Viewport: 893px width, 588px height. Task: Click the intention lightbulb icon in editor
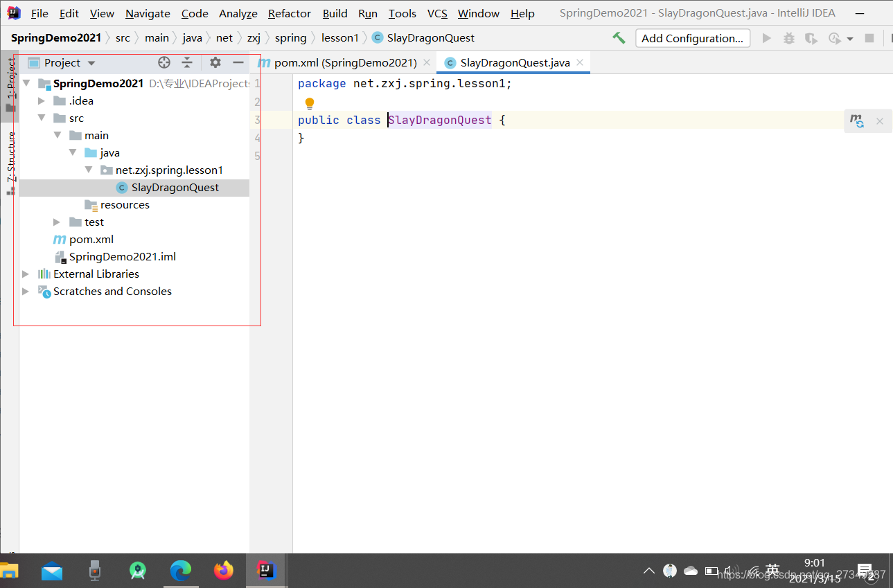point(310,104)
